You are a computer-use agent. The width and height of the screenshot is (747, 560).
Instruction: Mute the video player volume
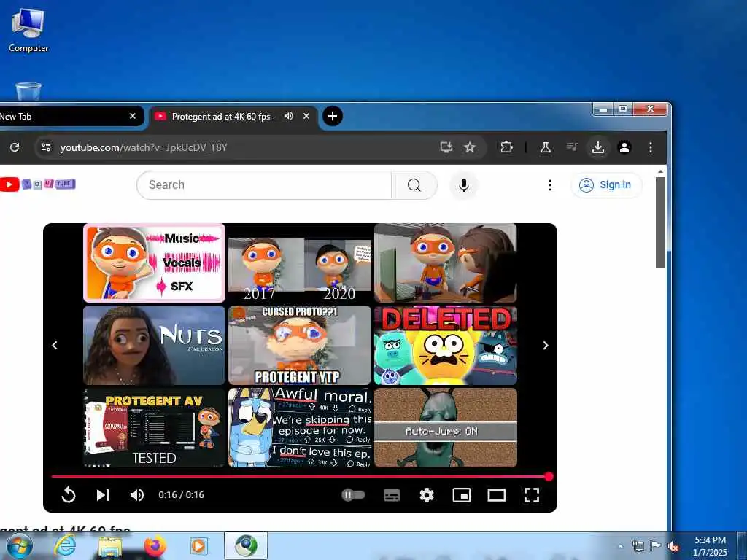pyautogui.click(x=137, y=495)
